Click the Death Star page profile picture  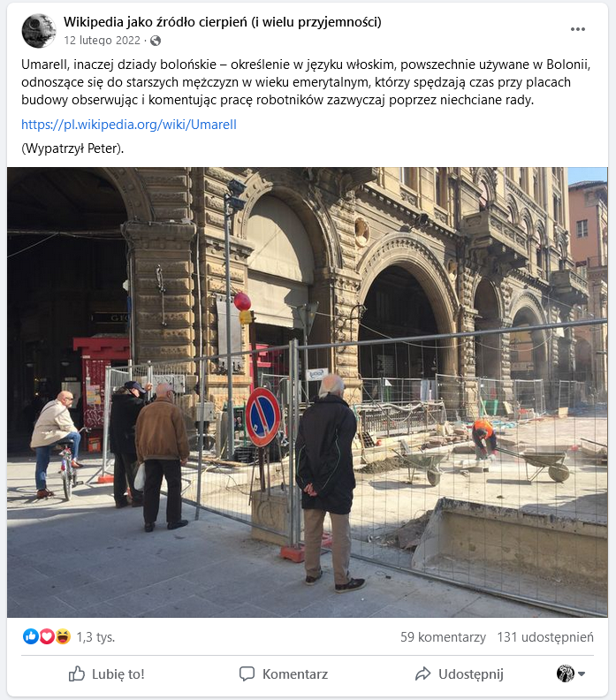pyautogui.click(x=39, y=30)
